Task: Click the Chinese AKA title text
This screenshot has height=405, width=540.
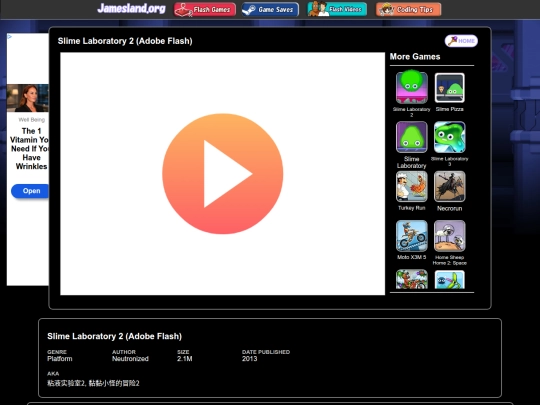Action: pos(93,383)
